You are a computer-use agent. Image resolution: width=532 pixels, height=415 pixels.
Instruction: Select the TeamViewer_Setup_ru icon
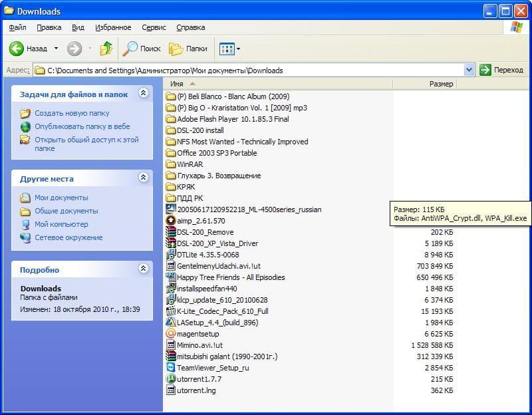tap(171, 368)
